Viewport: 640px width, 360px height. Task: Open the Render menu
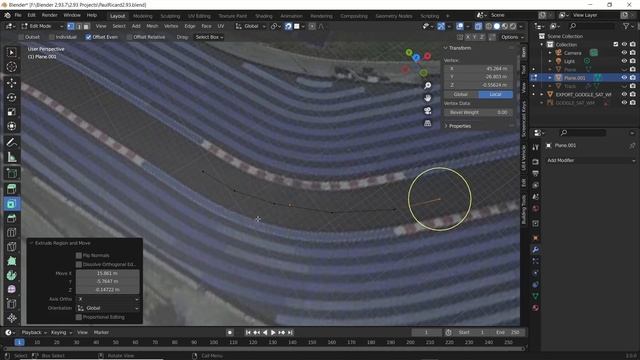(49, 16)
